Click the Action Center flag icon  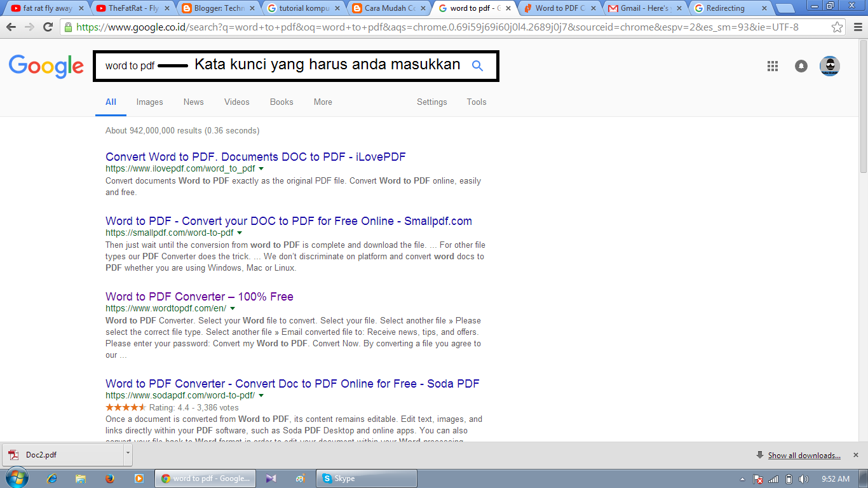tap(758, 479)
